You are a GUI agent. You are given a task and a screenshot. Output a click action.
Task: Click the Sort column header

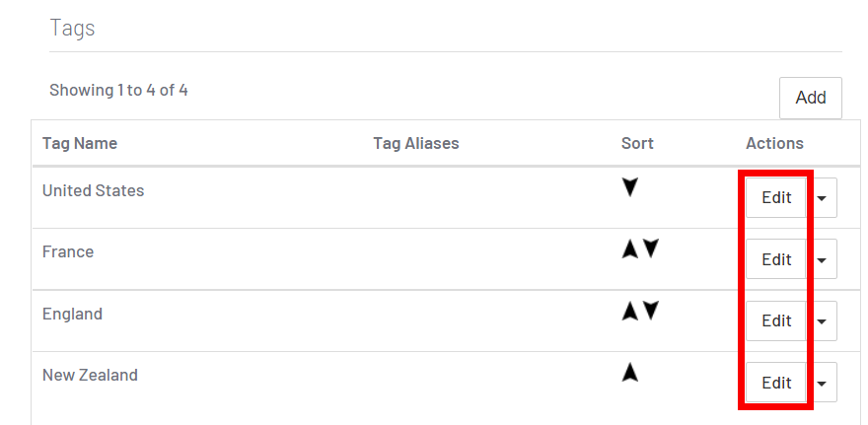point(637,143)
